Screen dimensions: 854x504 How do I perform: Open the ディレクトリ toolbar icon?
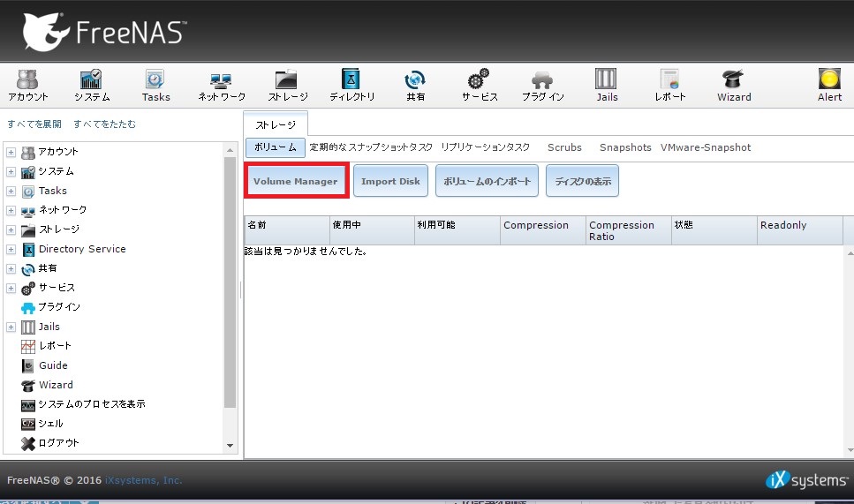click(x=351, y=86)
